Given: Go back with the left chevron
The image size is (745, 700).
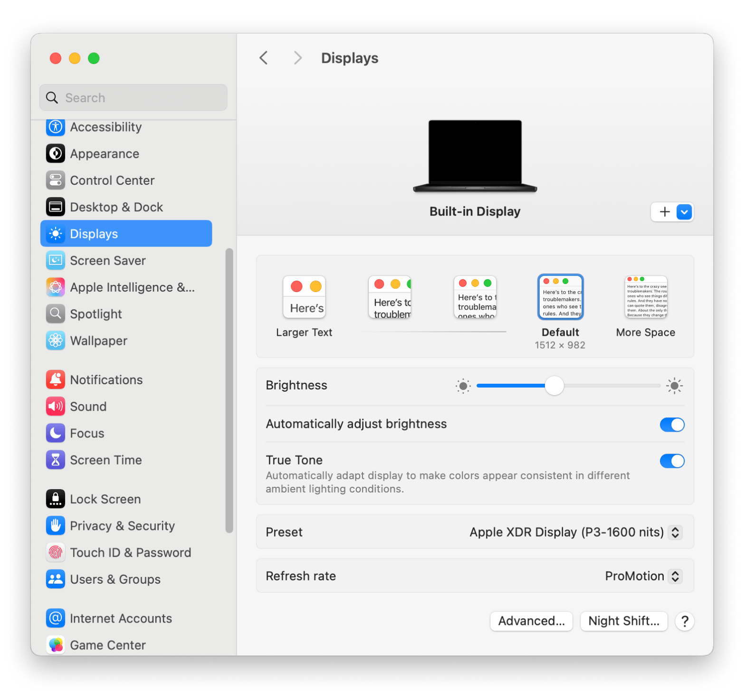Looking at the screenshot, I should tap(264, 58).
